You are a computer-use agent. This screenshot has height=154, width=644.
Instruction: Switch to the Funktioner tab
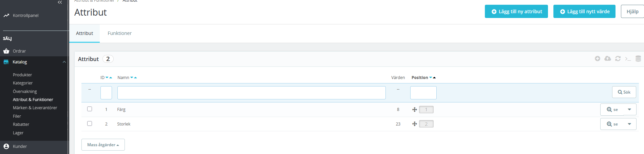pos(119,33)
